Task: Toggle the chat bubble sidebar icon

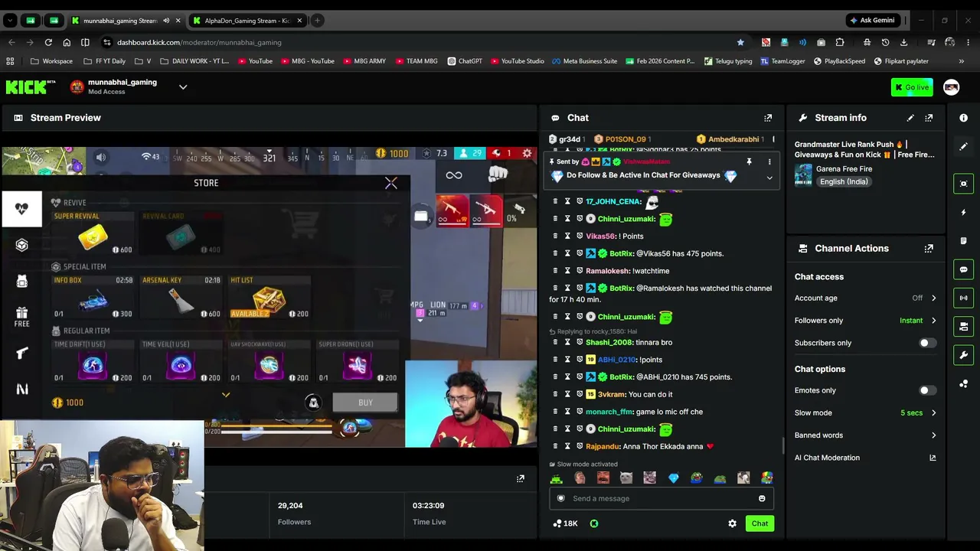Action: tap(964, 269)
